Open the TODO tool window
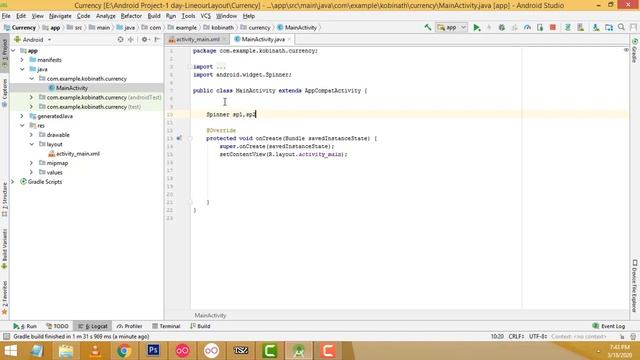640x360 pixels. pyautogui.click(x=57, y=326)
